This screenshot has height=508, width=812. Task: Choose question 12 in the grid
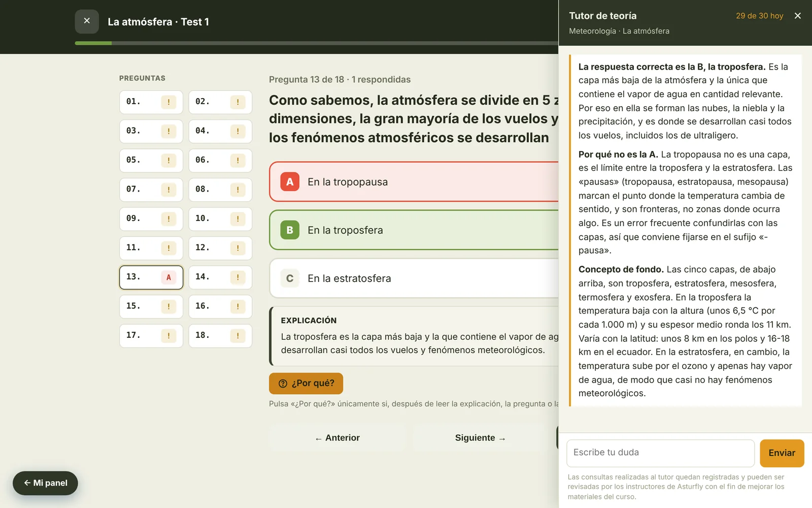tap(220, 248)
